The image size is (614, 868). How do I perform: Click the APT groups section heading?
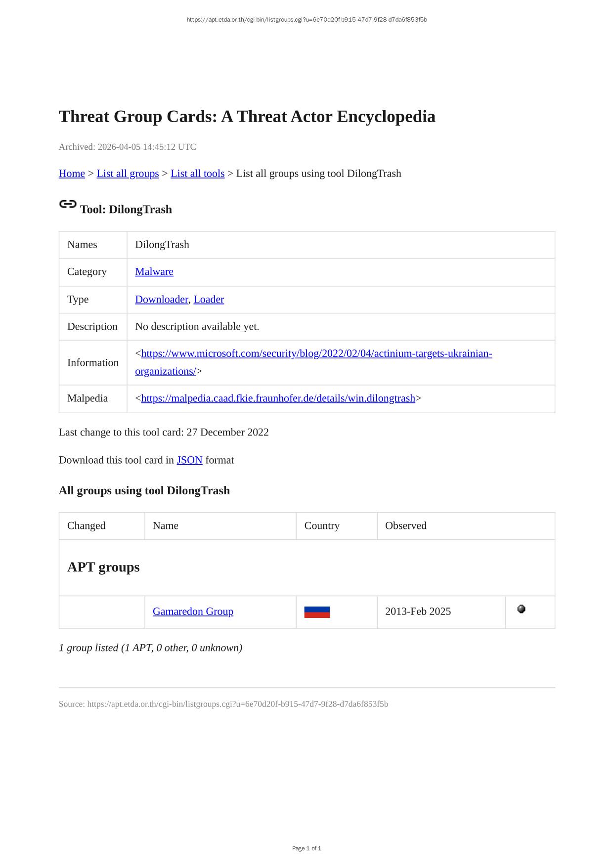[103, 567]
